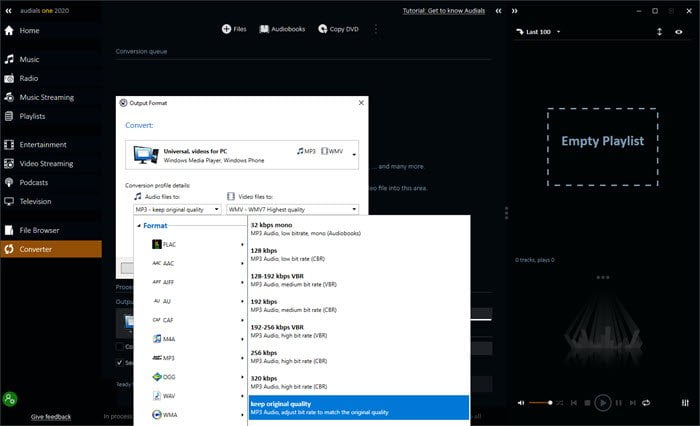700x426 pixels.
Task: Choose the M4A format entry
Action: [x=191, y=339]
